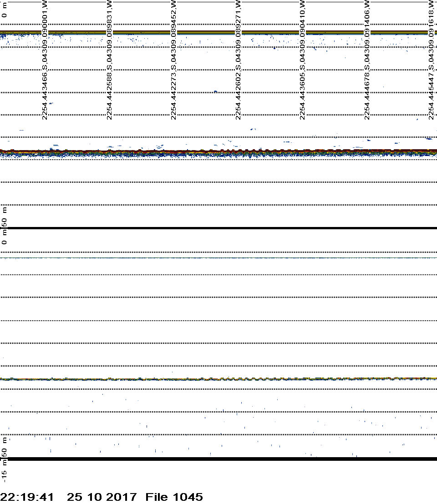Click the red seabed echo band in upper echogram

coord(218,151)
